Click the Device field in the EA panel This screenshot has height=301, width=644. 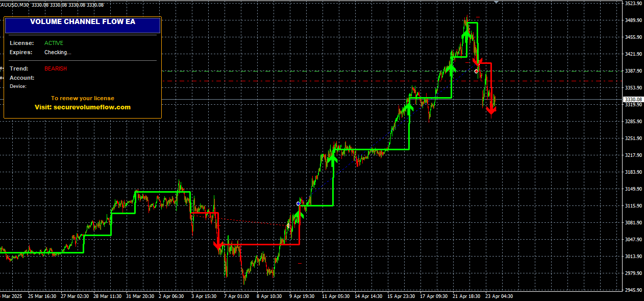(19, 86)
